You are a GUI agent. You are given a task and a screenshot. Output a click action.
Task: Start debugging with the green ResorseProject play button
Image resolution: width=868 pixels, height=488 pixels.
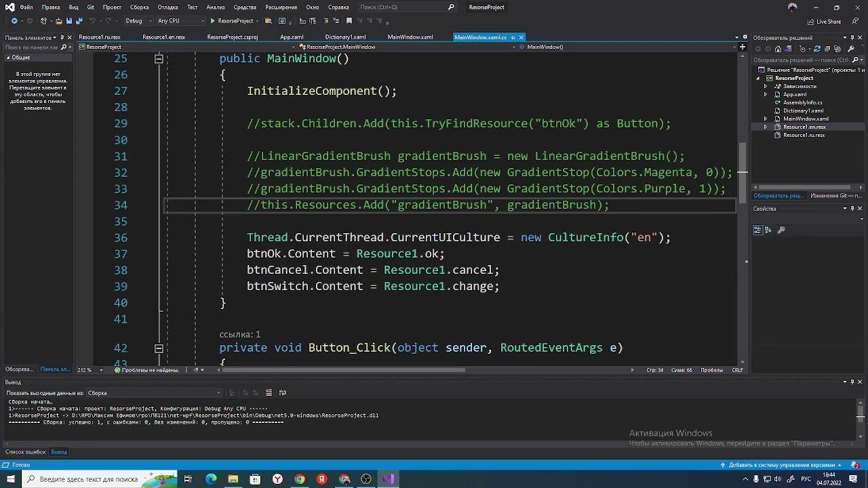[213, 21]
